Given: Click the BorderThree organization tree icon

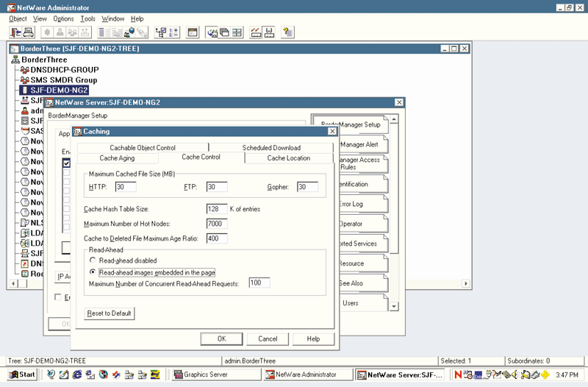Looking at the screenshot, I should [x=15, y=60].
